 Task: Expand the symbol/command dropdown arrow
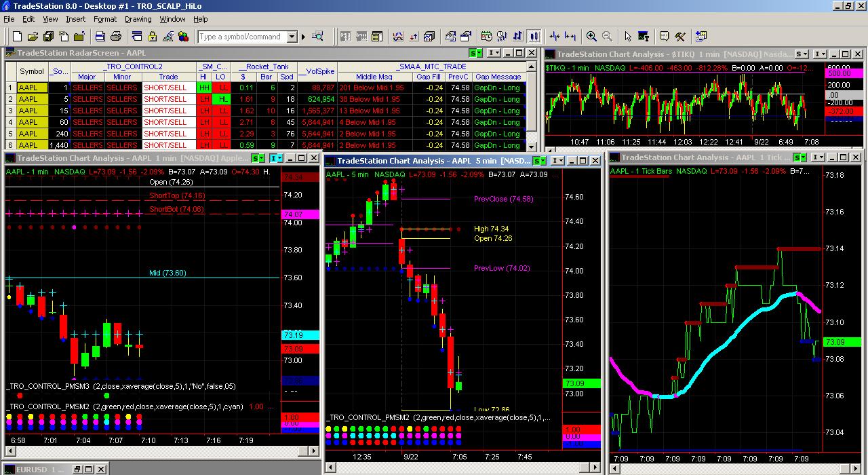(x=292, y=37)
